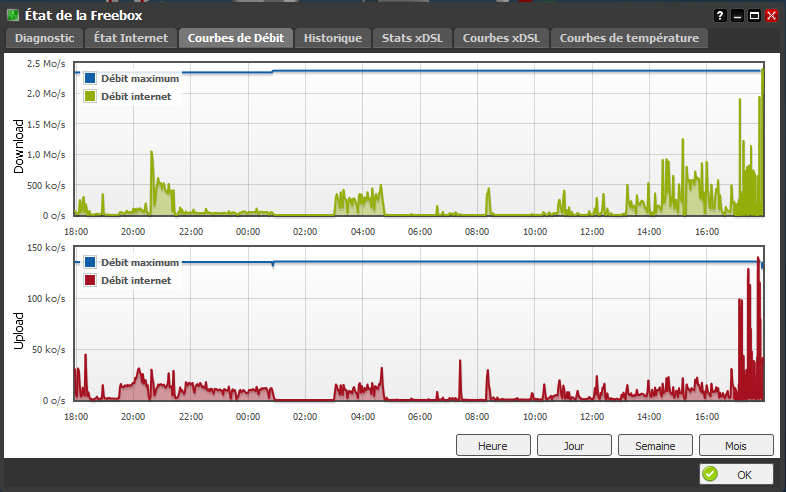Click the green Débit internet swatch in Download legend
This screenshot has width=786, height=492.
tap(90, 96)
